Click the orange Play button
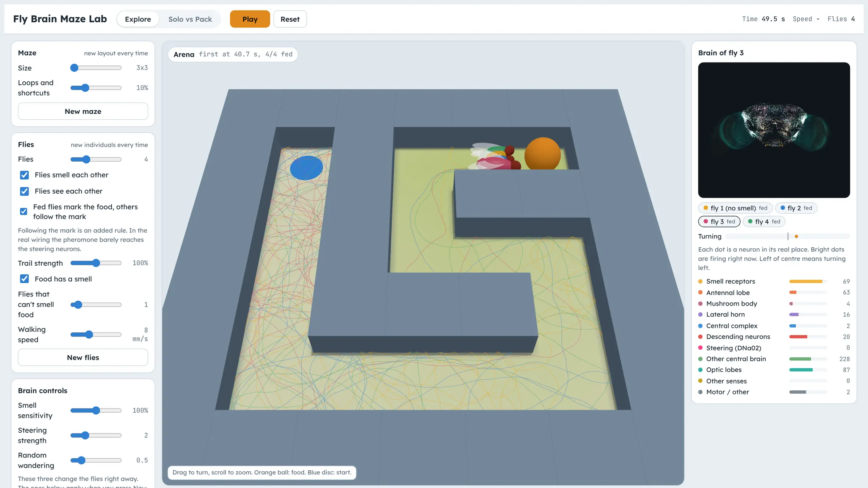The width and height of the screenshot is (868, 488). (x=250, y=19)
